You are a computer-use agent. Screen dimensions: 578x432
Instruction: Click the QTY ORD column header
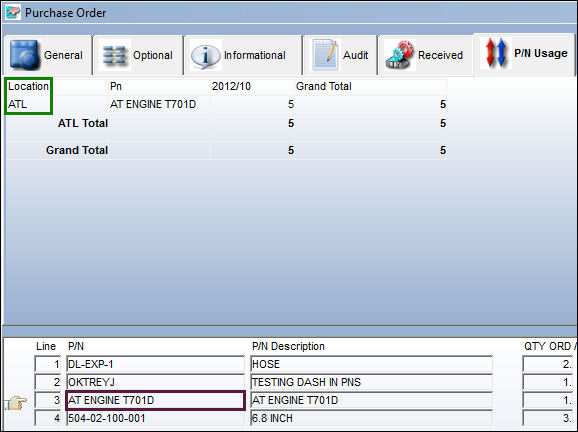click(x=549, y=346)
